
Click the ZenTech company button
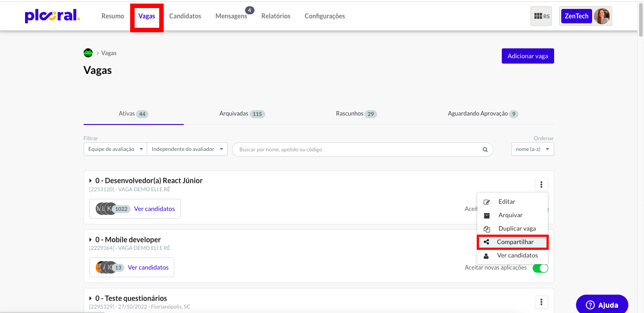(x=577, y=16)
